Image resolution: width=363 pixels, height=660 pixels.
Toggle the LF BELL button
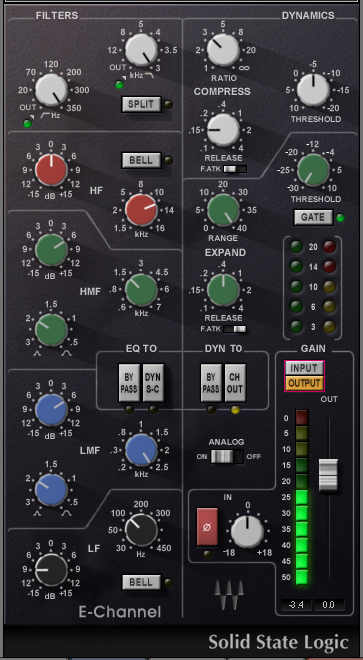pyautogui.click(x=141, y=583)
